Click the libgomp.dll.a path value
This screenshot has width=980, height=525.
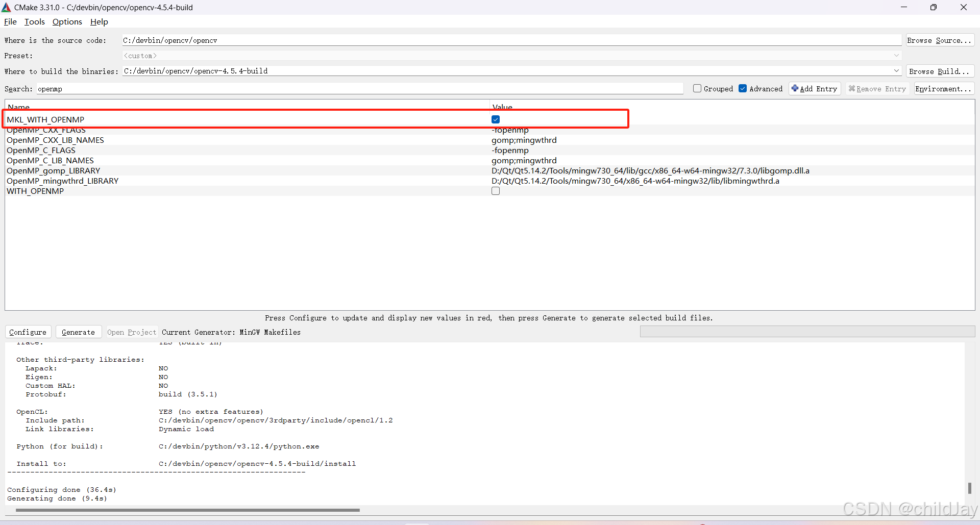[x=650, y=170]
